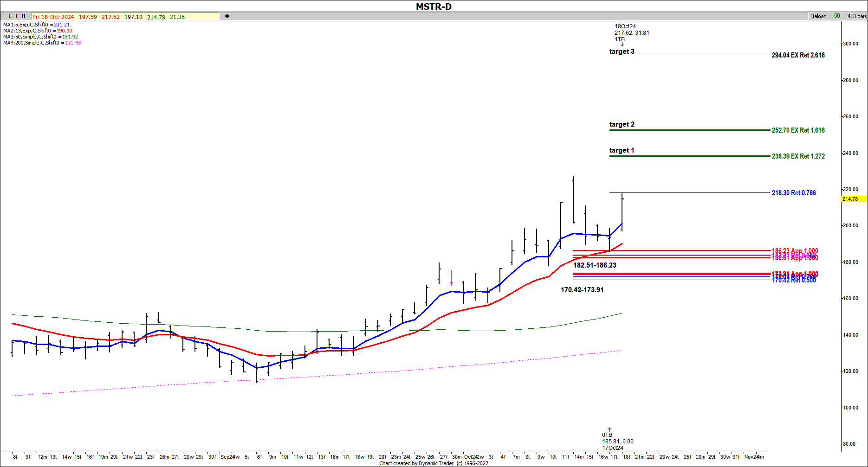The height and width of the screenshot is (467, 868).
Task: Select the 186.23 App 1.000 level label
Action: (x=795, y=250)
